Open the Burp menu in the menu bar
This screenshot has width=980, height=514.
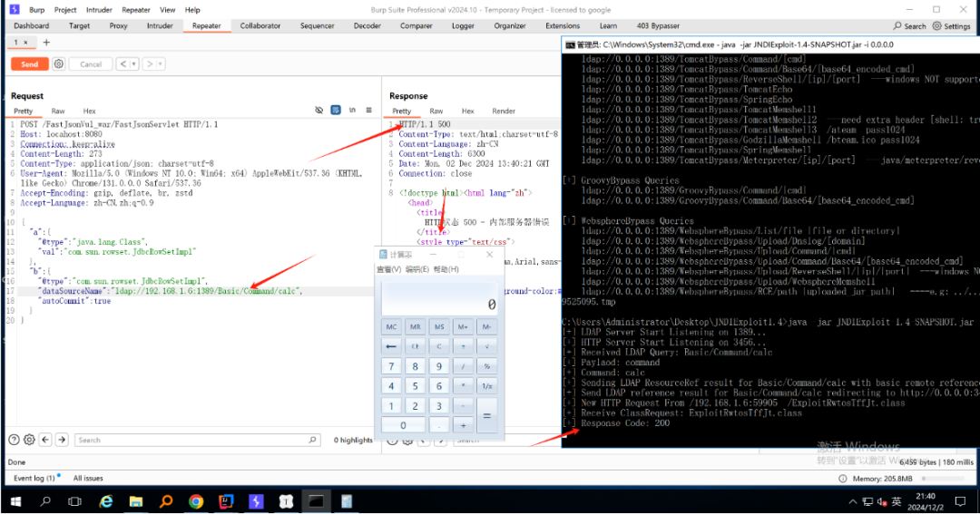37,10
